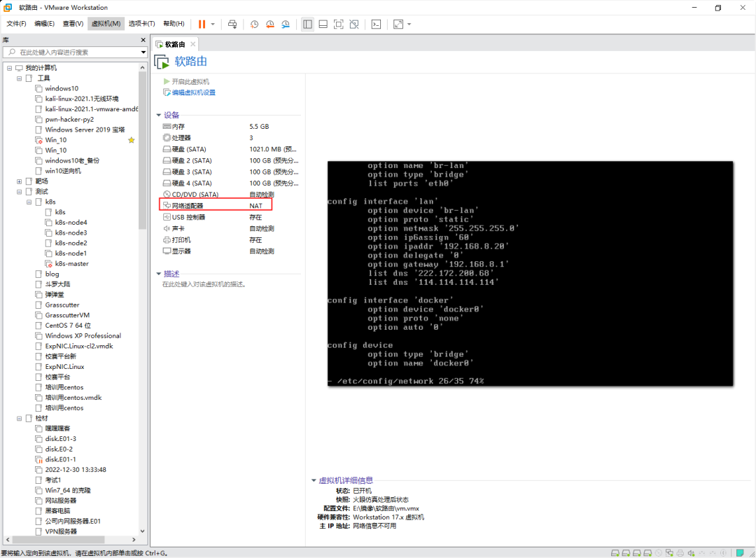This screenshot has height=558, width=756.
Task: Click the 声卡 device row
Action: pos(230,229)
